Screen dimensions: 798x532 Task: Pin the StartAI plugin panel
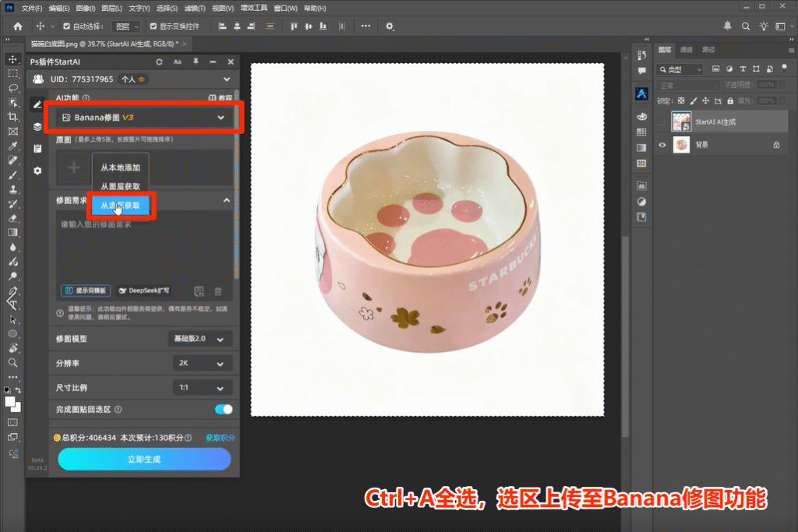(x=196, y=62)
